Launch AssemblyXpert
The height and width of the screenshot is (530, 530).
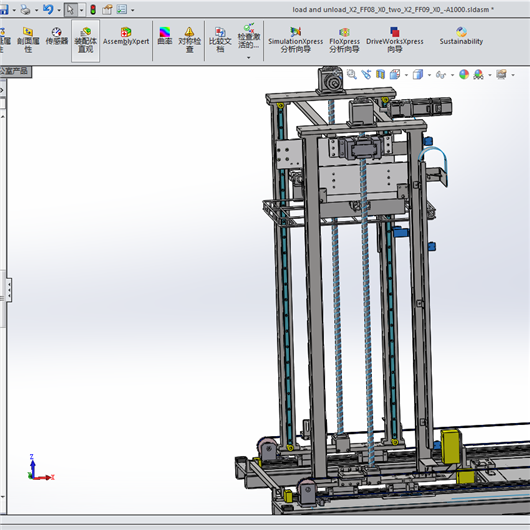pyautogui.click(x=126, y=37)
